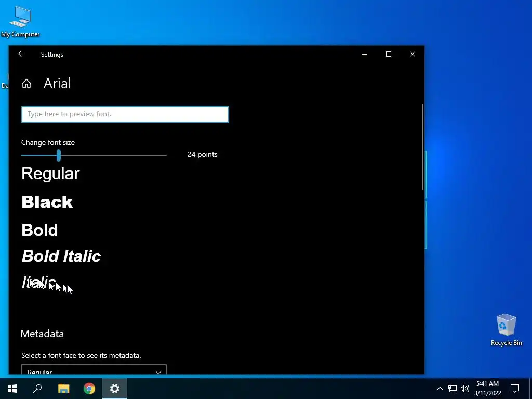Launch Google Chrome from taskbar

click(89, 389)
